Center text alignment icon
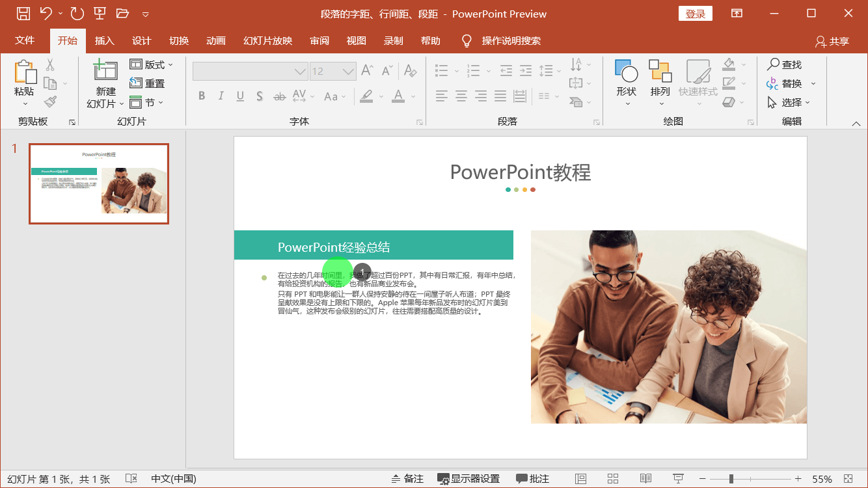This screenshot has height=488, width=868. point(461,96)
